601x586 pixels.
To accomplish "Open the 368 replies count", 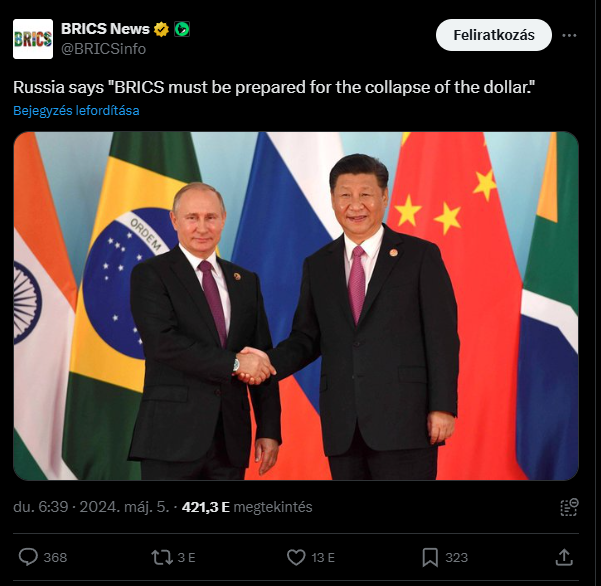I will (x=55, y=558).
